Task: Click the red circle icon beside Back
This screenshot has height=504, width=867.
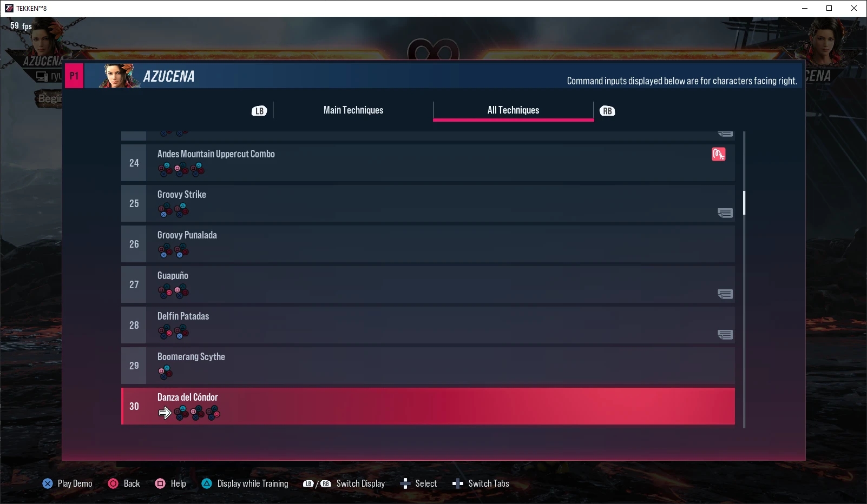Action: click(x=113, y=483)
